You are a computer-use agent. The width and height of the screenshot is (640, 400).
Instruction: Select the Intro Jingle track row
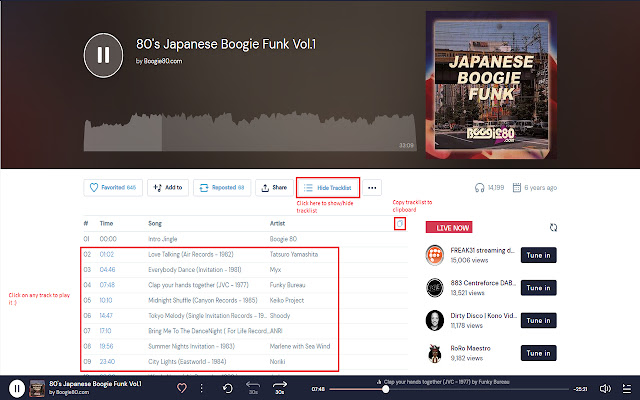click(x=246, y=239)
